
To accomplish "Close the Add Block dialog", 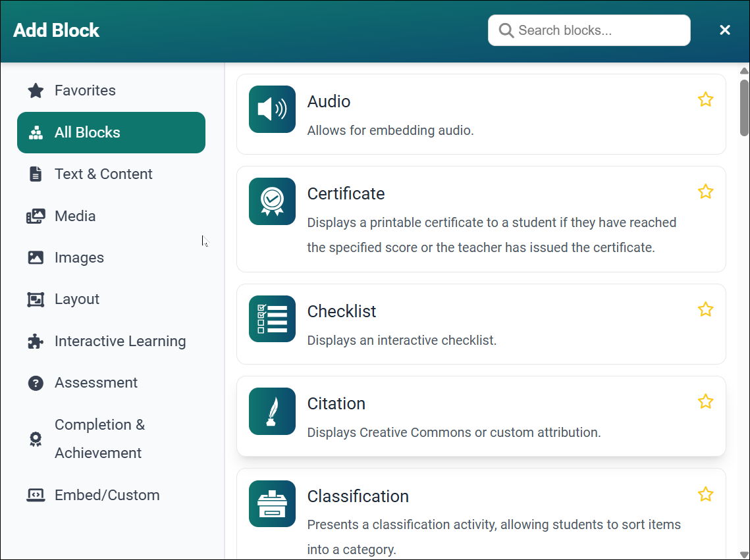I will 725,30.
